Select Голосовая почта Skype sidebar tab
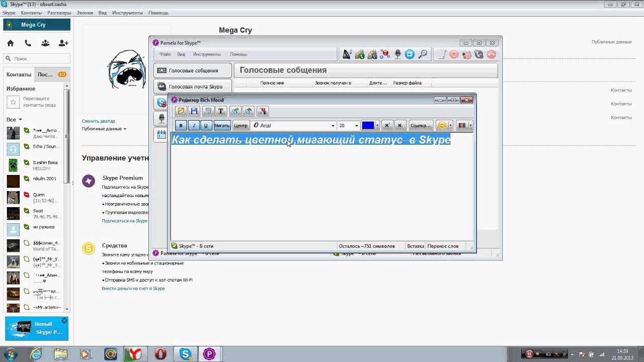 pos(193,86)
